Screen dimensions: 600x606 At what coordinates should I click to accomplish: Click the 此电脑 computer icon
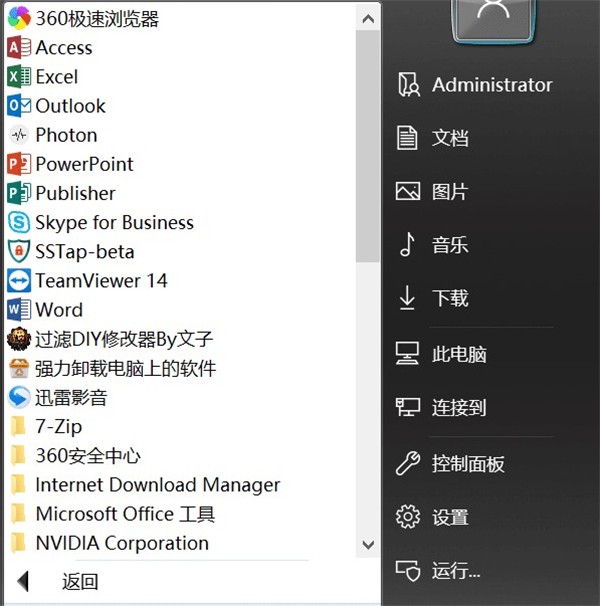[407, 353]
